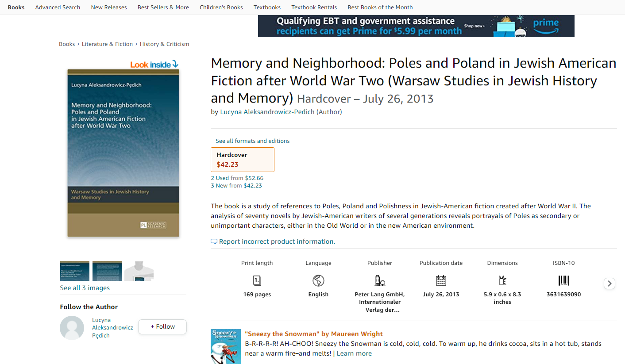Advance product details carousel with right arrow
Screen dimensions: 625x364
pyautogui.click(x=610, y=284)
